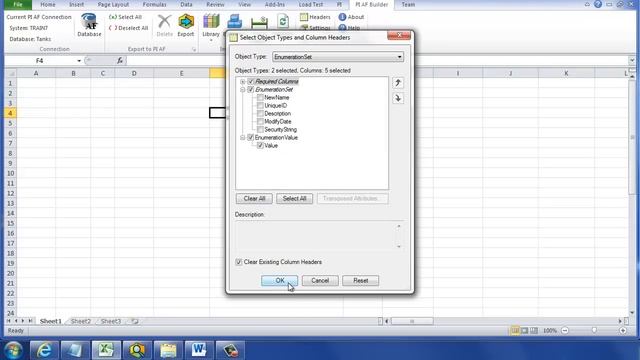Screen dimensions: 640x360
Task: Uncheck the Value column checkbox
Action: tap(260, 145)
